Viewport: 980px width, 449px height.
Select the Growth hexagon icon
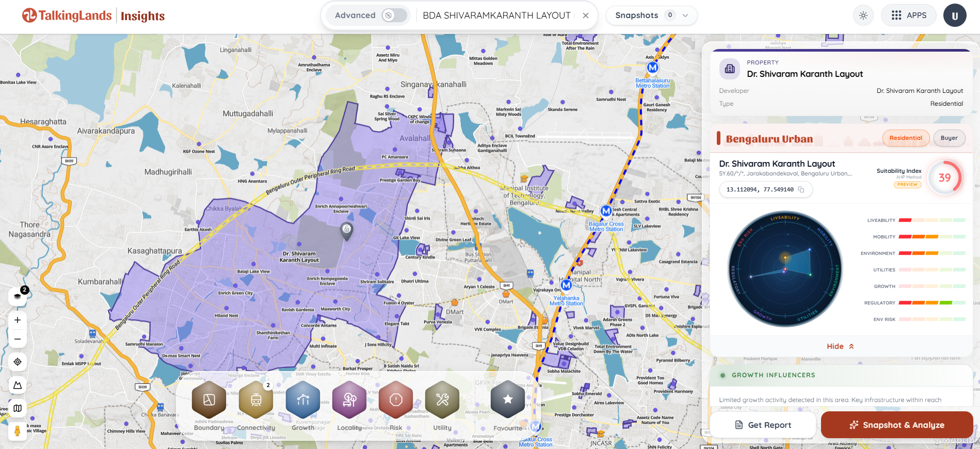(303, 400)
